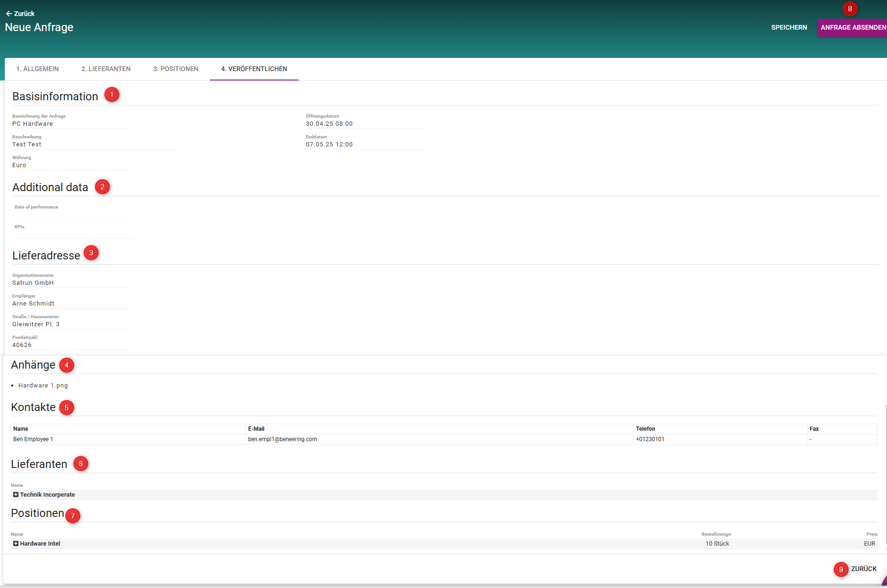Click the red marker 4 next to Anhänge
Screen dimensions: 887x588
[x=66, y=365]
